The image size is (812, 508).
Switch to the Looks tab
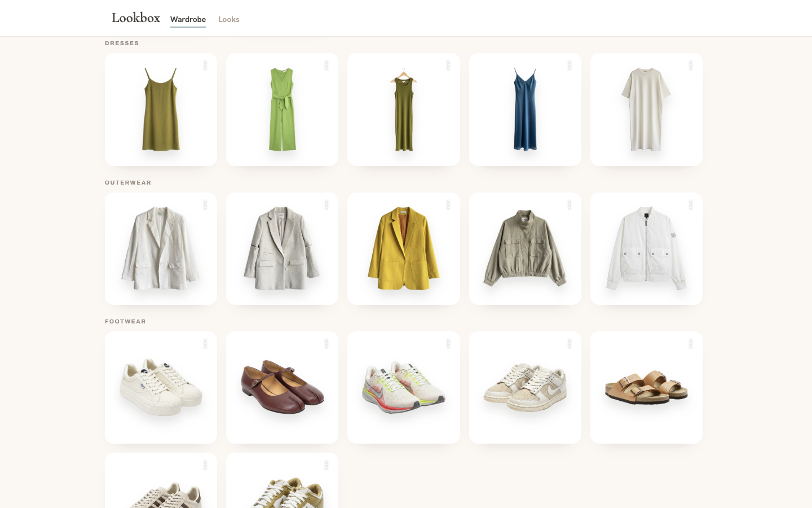click(229, 19)
